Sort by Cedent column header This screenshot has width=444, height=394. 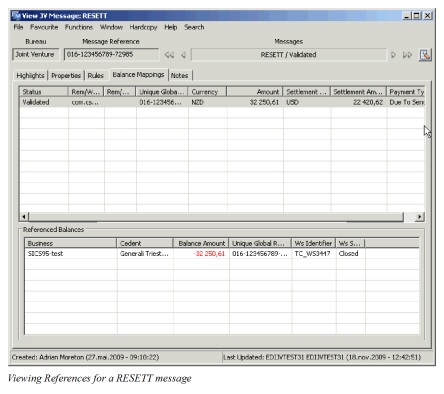click(x=145, y=243)
